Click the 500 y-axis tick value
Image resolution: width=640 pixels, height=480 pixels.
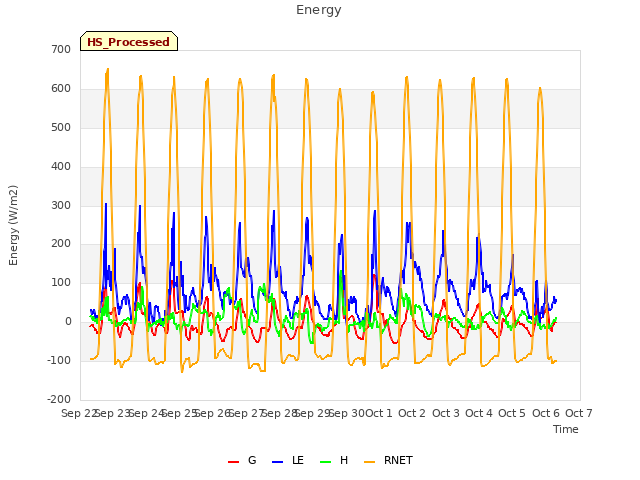coord(61,128)
